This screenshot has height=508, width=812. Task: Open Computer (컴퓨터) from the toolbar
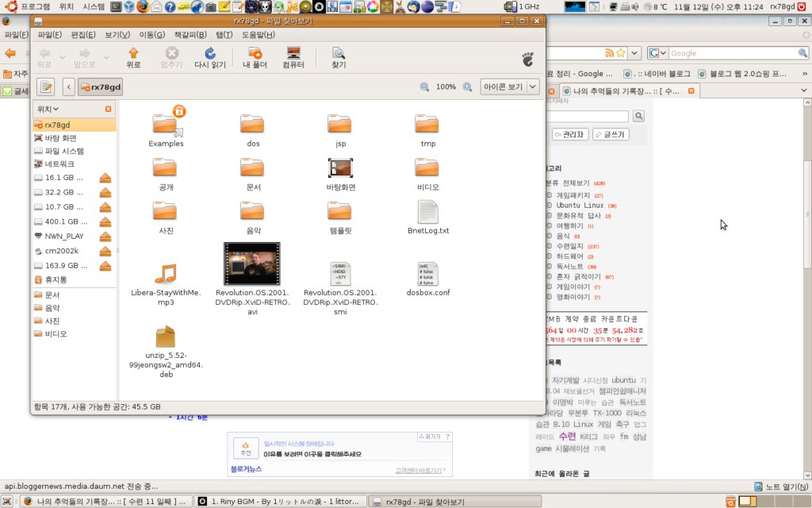click(293, 57)
